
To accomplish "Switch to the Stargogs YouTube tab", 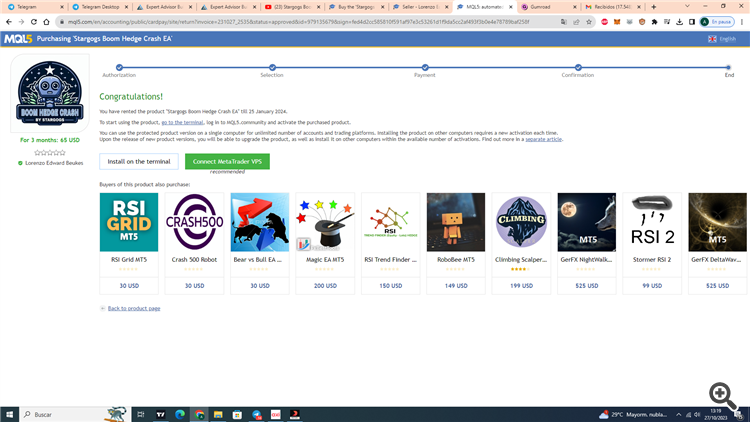I will point(291,7).
